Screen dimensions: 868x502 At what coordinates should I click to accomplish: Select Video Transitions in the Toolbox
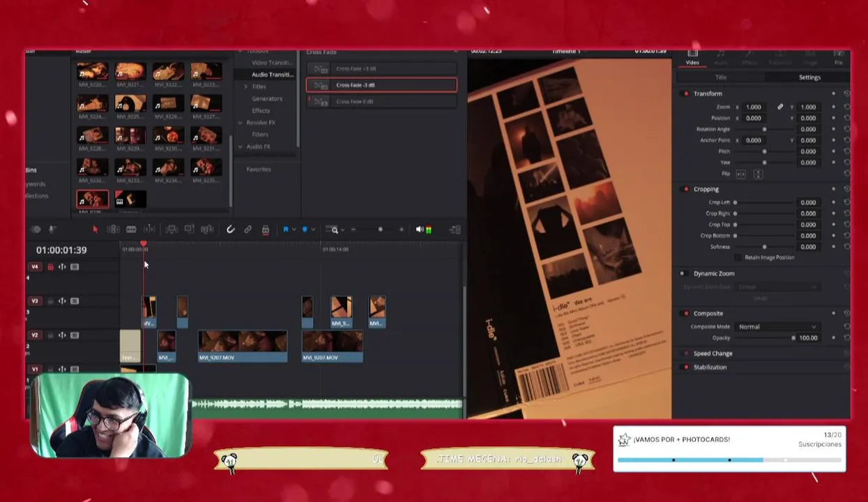[x=273, y=63]
